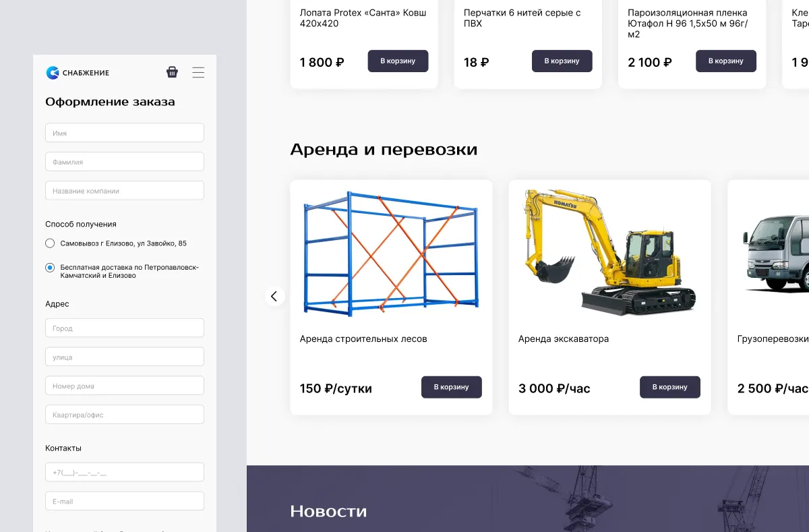This screenshot has height=532, width=809.
Task: Click the Имя input field
Action: [124, 132]
